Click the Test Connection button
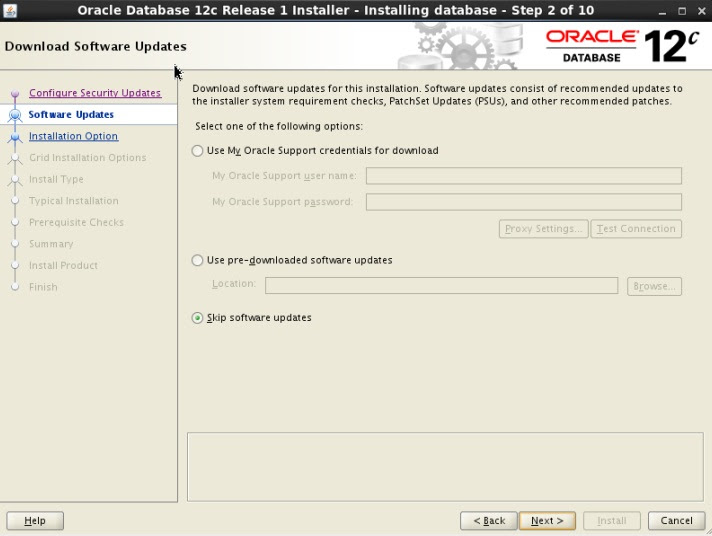 pyautogui.click(x=636, y=229)
